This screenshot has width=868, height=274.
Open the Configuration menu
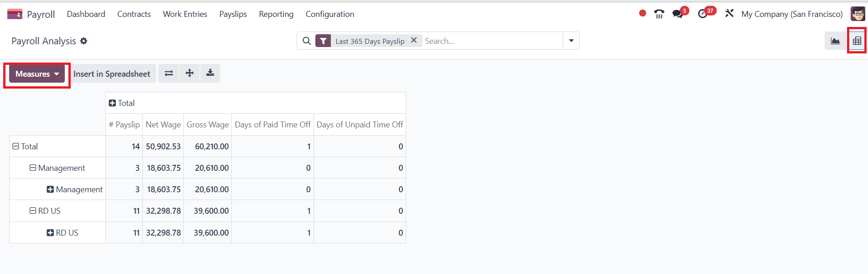click(x=330, y=14)
